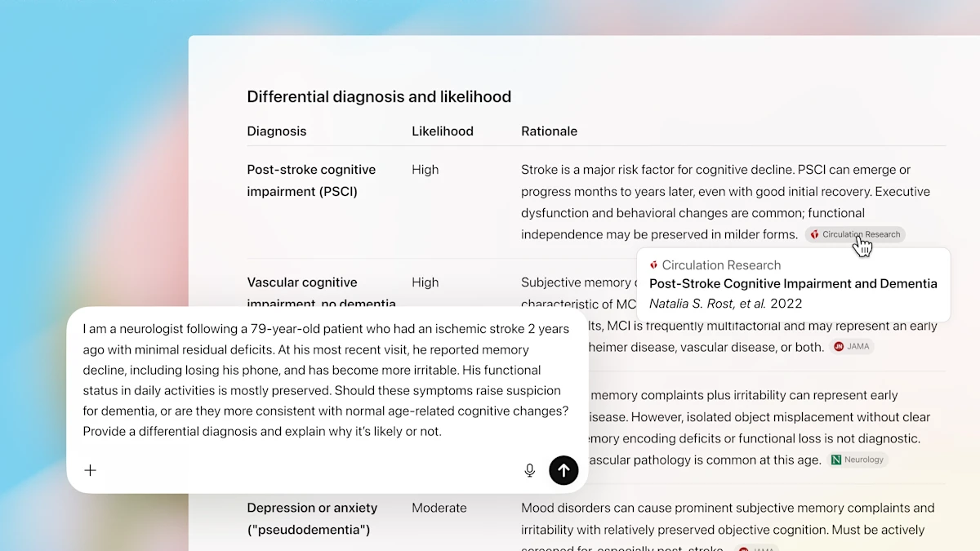
Task: Click the Rationale column header
Action: 549,131
